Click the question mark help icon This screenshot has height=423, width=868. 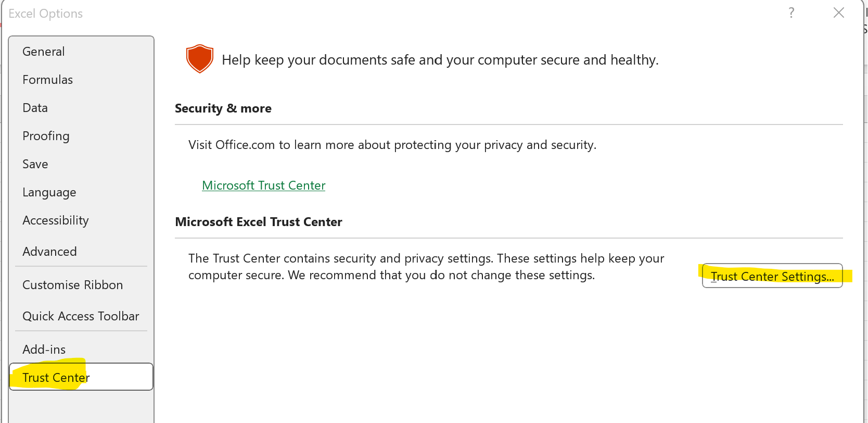point(792,13)
